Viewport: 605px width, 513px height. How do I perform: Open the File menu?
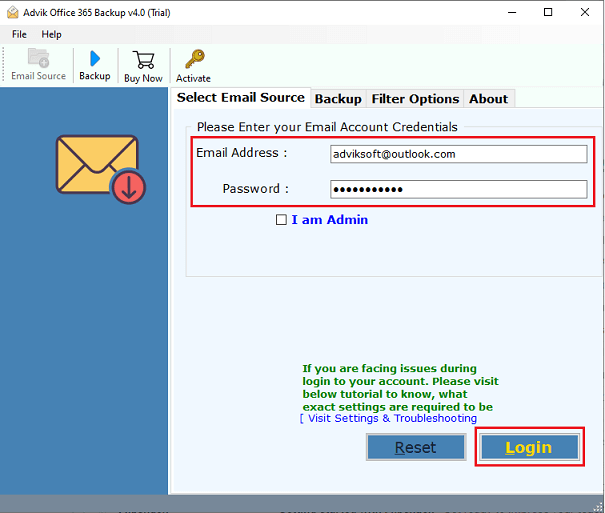pyautogui.click(x=19, y=34)
